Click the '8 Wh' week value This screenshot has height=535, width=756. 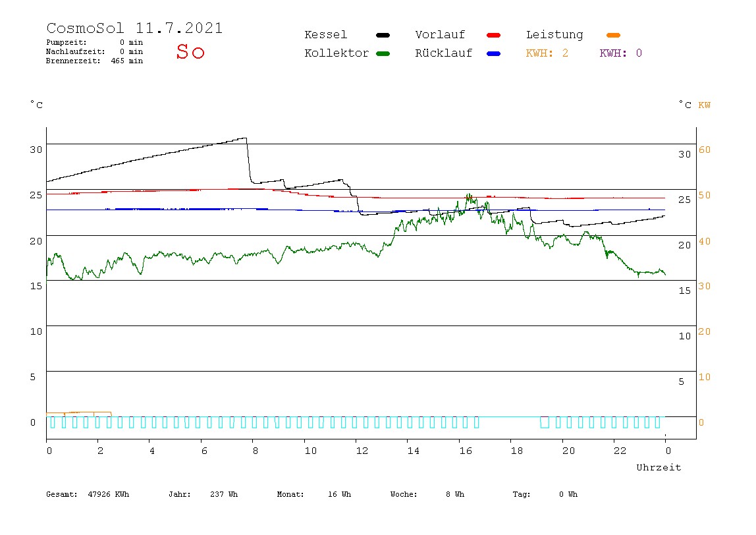click(x=455, y=494)
